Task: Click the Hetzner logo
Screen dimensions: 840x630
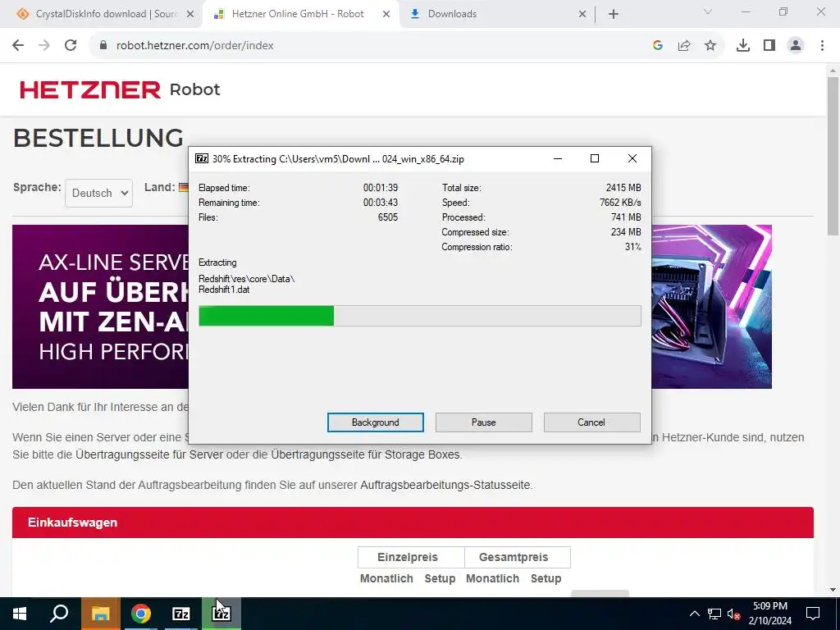Action: point(90,89)
